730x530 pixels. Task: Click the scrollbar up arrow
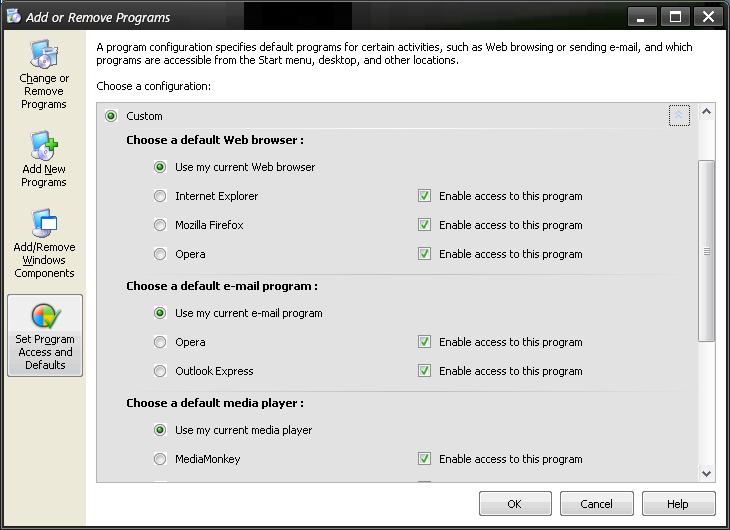point(706,112)
